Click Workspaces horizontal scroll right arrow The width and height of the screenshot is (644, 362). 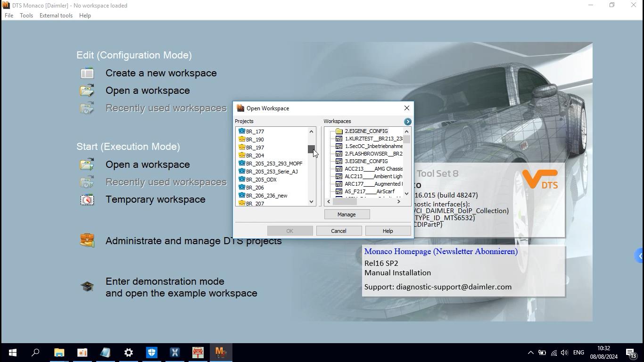click(399, 202)
